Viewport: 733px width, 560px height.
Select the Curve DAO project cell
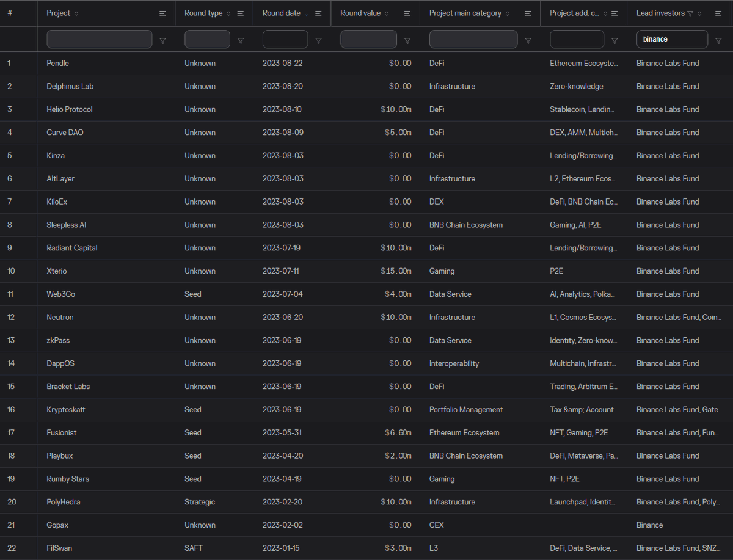tap(106, 133)
